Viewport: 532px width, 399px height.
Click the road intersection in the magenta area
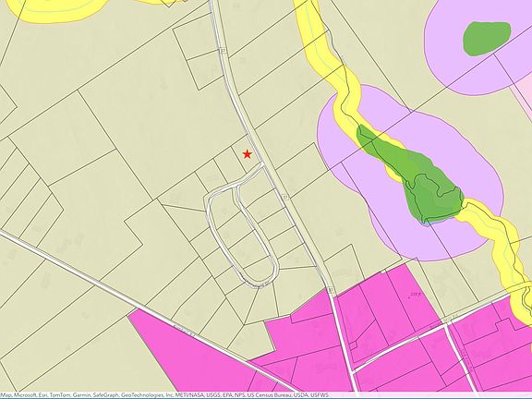point(446,325)
